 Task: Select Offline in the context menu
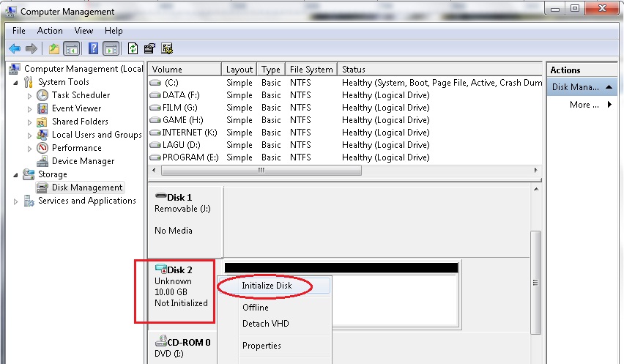point(275,308)
